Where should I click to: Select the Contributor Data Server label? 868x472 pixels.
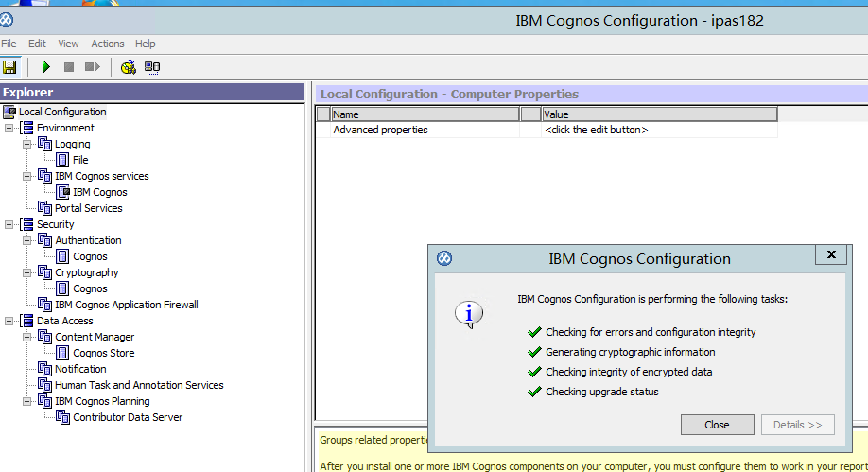click(128, 417)
